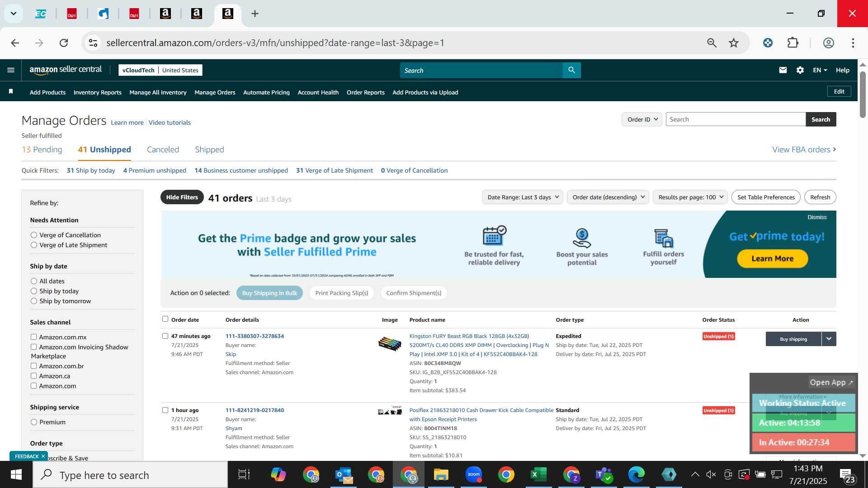Open File Explorer from taskbar
This screenshot has width=868, height=488.
(x=441, y=475)
